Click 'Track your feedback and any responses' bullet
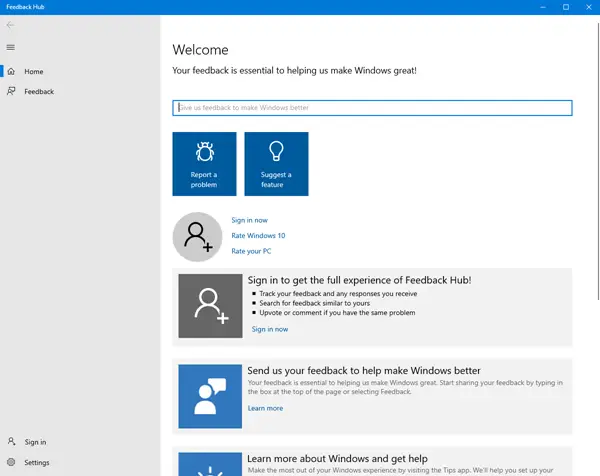The image size is (600, 476). (338, 293)
